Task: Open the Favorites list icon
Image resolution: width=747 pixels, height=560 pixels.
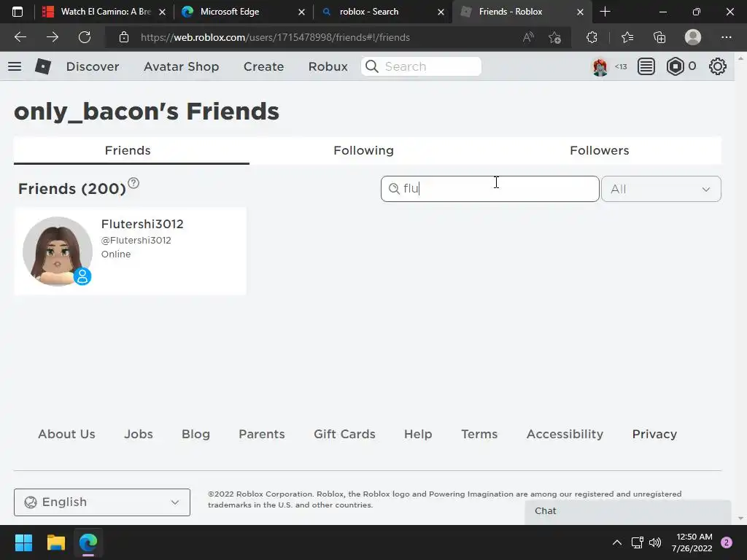Action: (627, 37)
